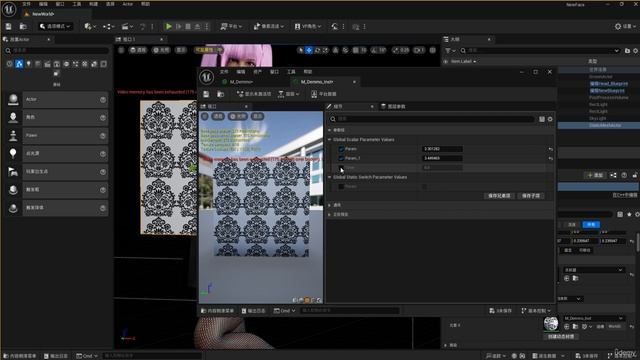This screenshot has width=640, height=360.
Task: Click the Play in editor green button
Action: click(169, 26)
